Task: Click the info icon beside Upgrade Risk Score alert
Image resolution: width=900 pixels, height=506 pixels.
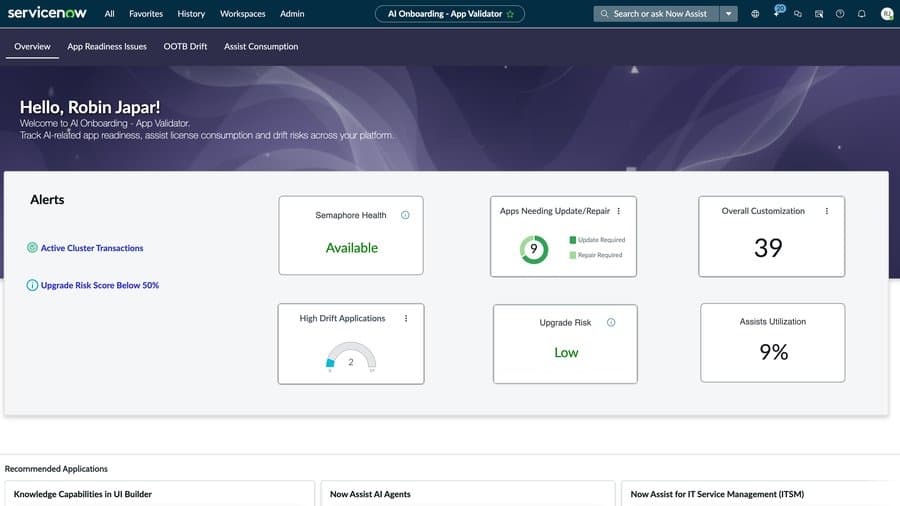Action: [32, 285]
